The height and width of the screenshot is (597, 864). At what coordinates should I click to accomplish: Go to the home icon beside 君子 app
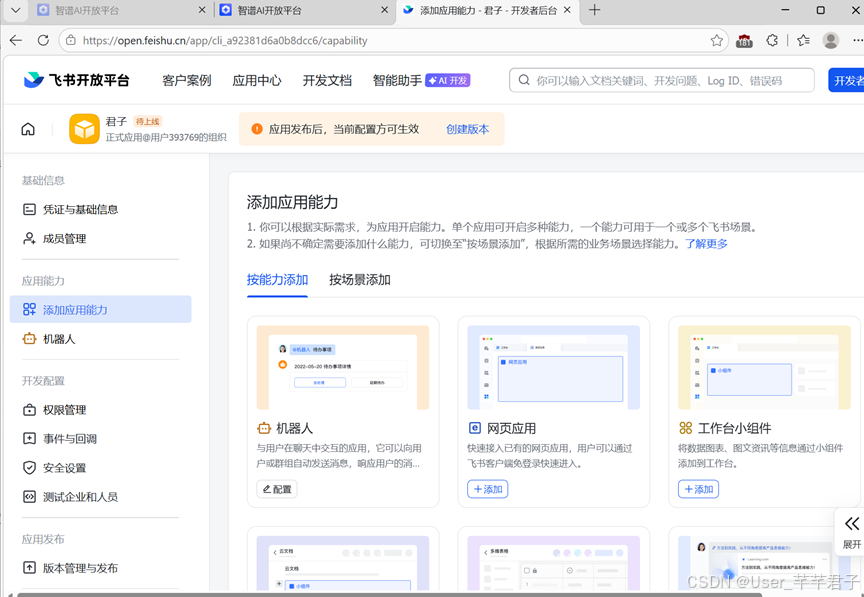point(28,129)
